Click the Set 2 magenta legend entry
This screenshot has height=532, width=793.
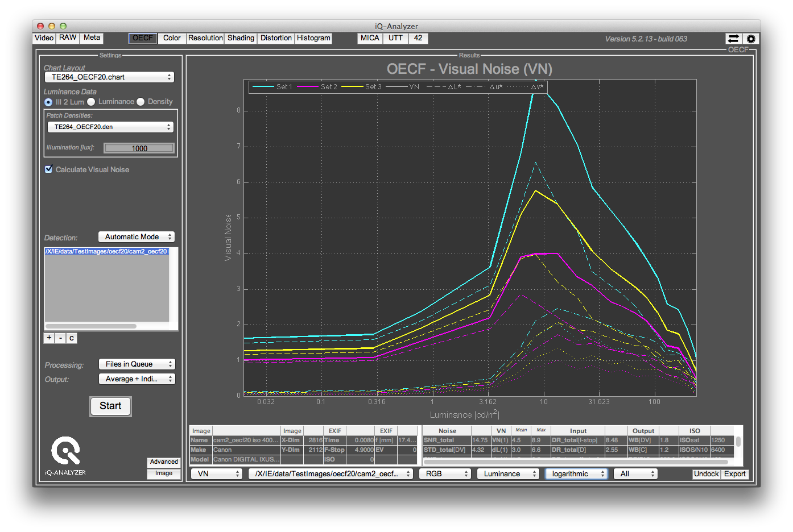point(317,87)
